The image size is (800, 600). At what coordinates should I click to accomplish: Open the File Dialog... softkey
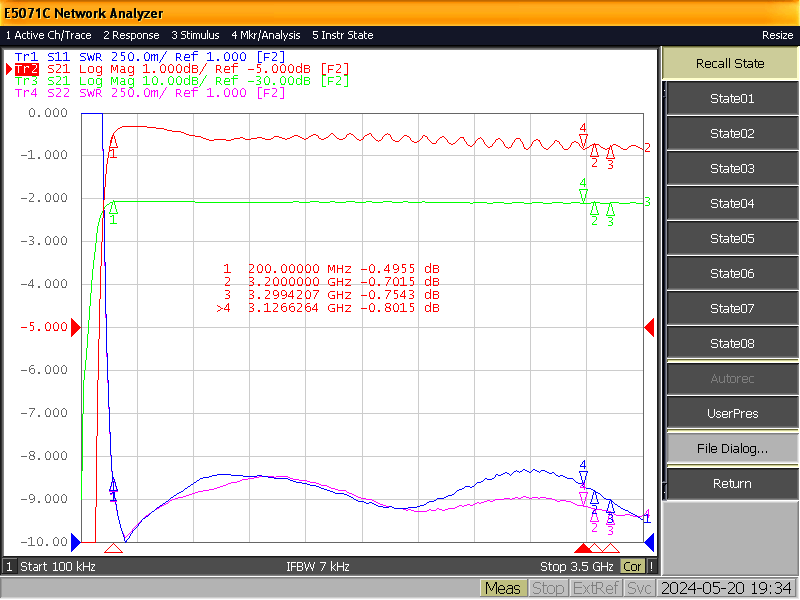[x=732, y=448]
